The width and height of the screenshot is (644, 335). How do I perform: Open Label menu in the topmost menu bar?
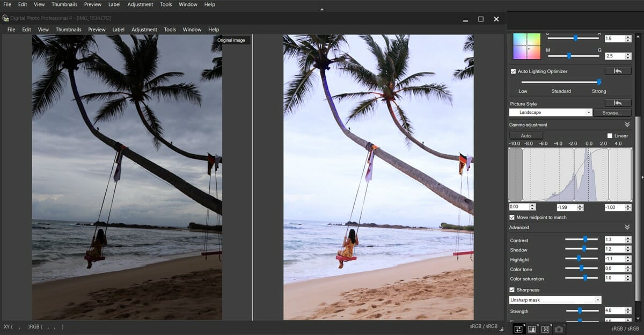[114, 4]
